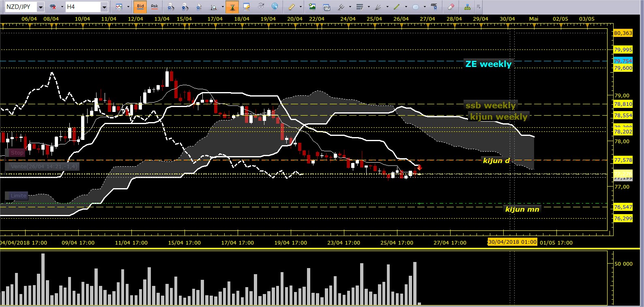Expand the trend line options arrow

point(406,7)
